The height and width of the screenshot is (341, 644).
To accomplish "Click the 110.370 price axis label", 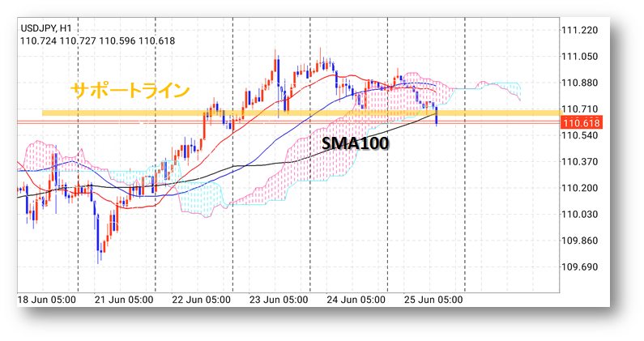I will [583, 162].
